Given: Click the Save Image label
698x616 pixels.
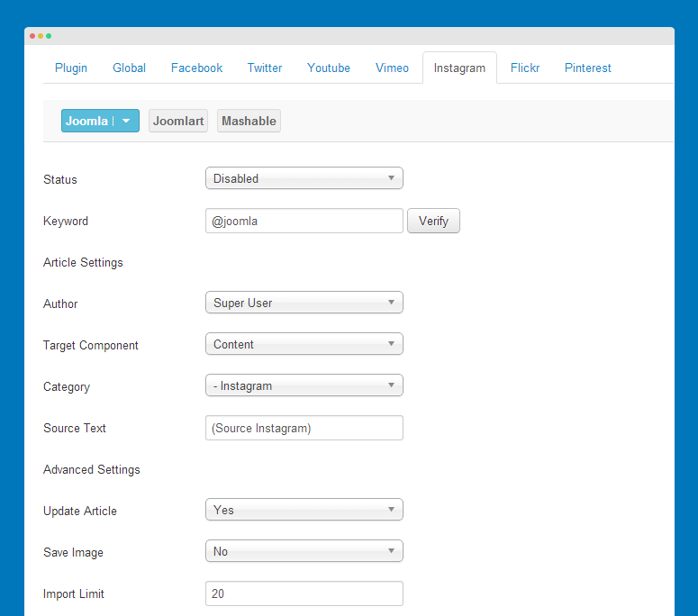Looking at the screenshot, I should pos(73,552).
